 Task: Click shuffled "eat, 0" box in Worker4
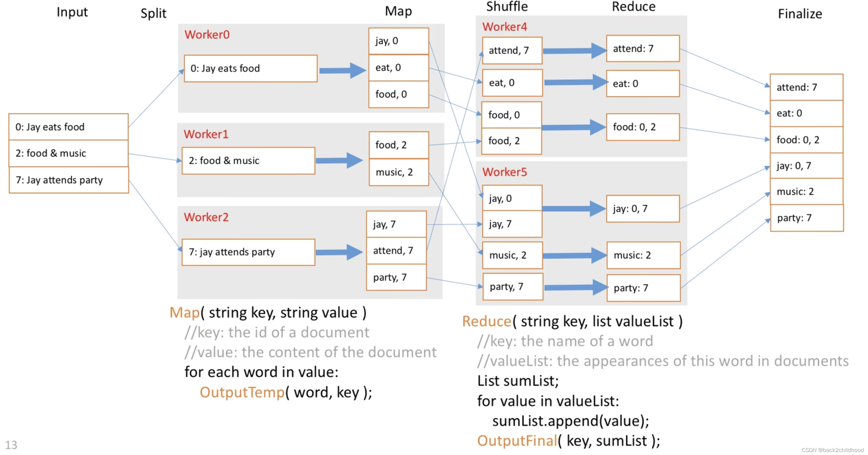512,83
